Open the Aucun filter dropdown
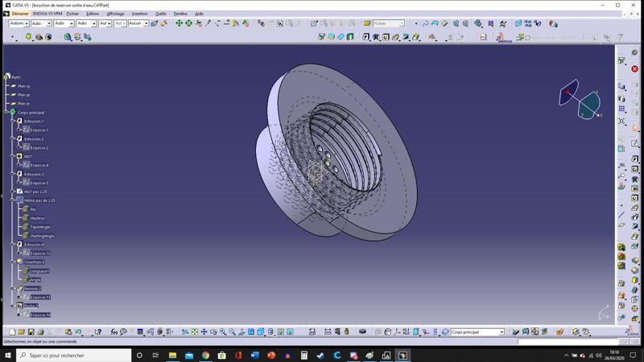The image size is (644, 362). pos(146,23)
